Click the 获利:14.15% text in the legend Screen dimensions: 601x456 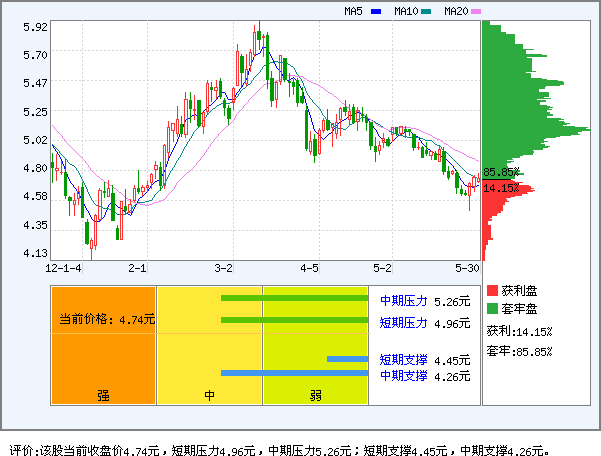519,331
